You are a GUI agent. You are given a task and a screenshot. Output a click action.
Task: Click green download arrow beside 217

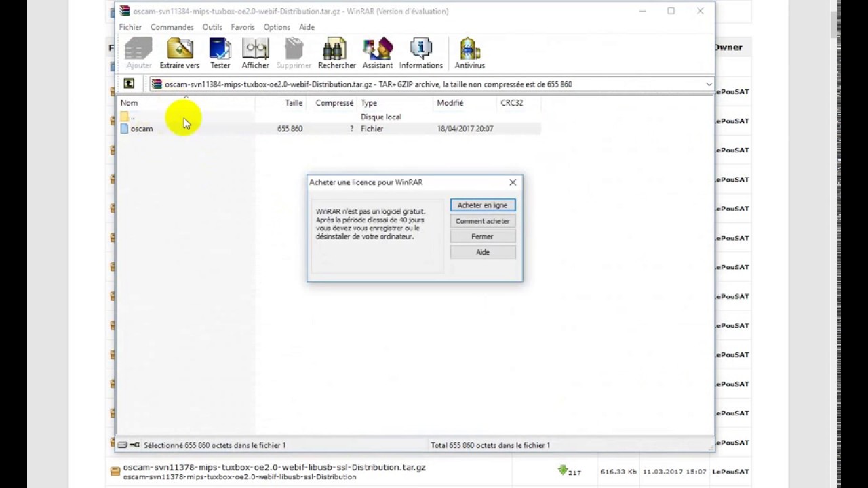[563, 470]
